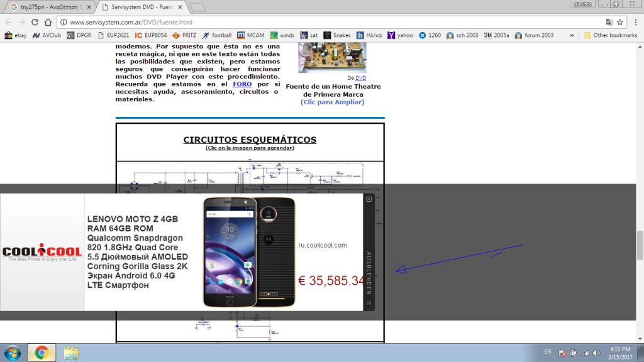This screenshot has height=362, width=644.
Task: Open the Lenovo Moto Z ad title
Action: (x=138, y=252)
